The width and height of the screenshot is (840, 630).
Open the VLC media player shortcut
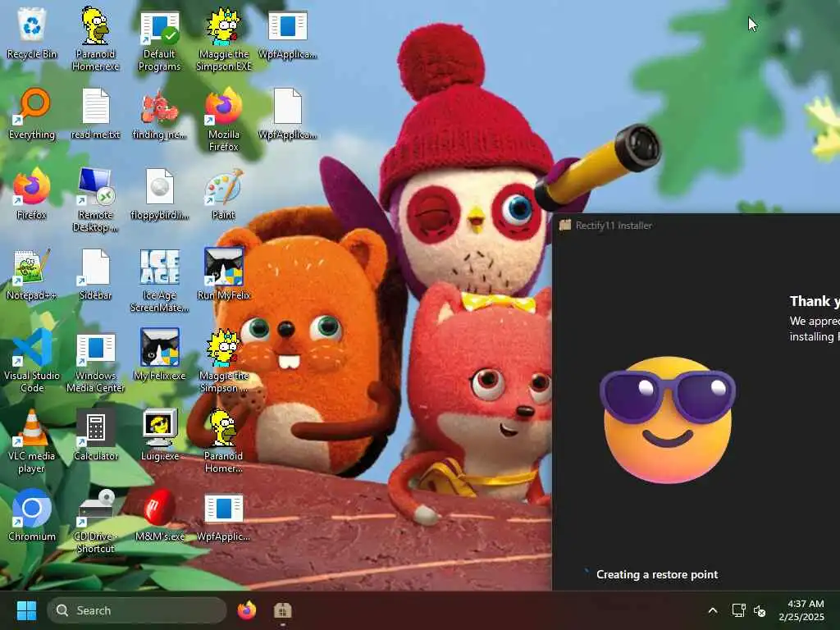point(32,441)
